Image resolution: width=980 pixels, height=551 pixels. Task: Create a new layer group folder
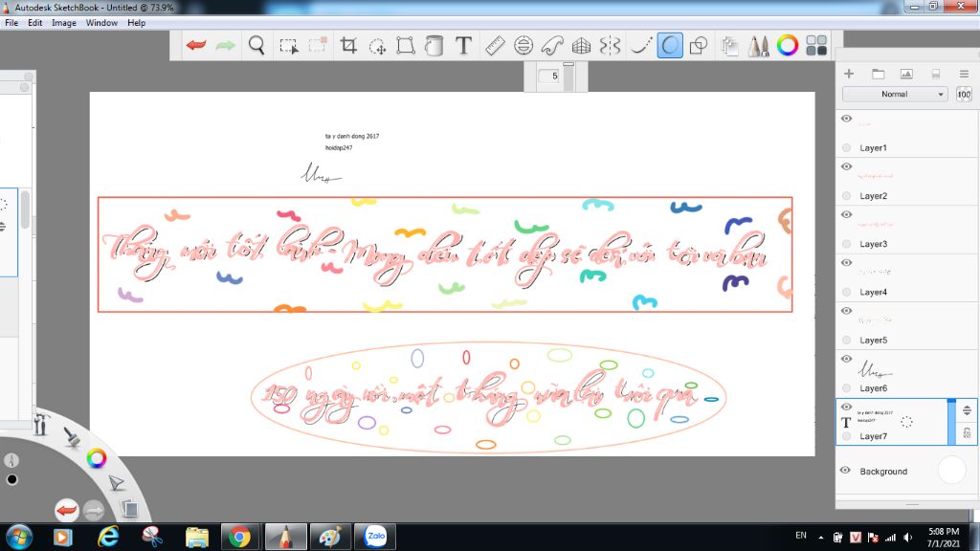879,74
